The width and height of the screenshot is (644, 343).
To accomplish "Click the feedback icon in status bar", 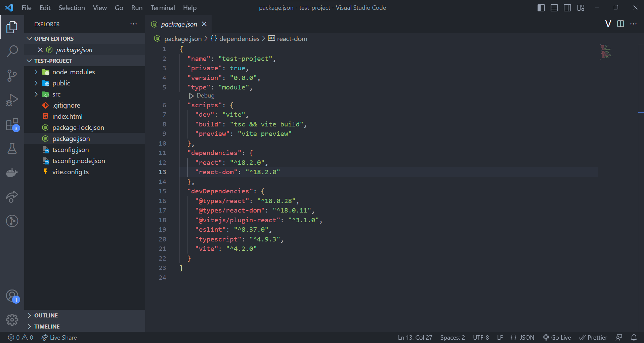I will click(619, 337).
